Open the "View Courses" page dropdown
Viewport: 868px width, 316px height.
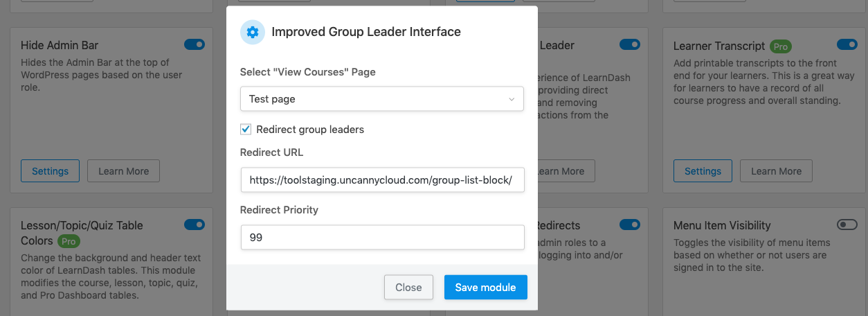[381, 99]
